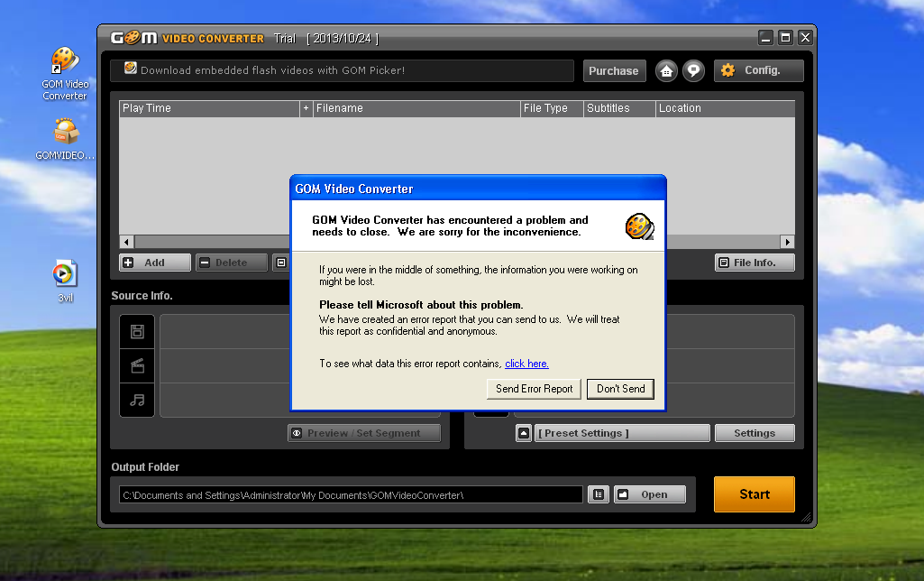
Task: Select the 3vil media file on desktop
Action: coord(65,281)
